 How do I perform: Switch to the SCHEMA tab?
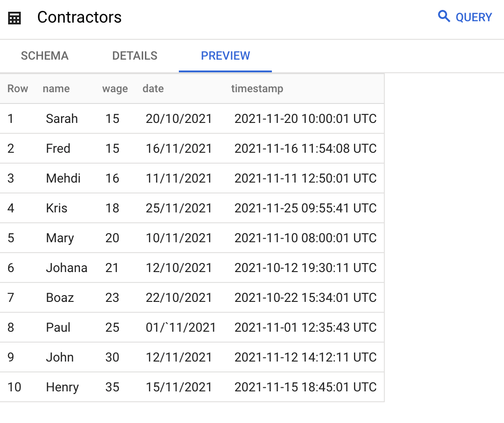pos(44,56)
